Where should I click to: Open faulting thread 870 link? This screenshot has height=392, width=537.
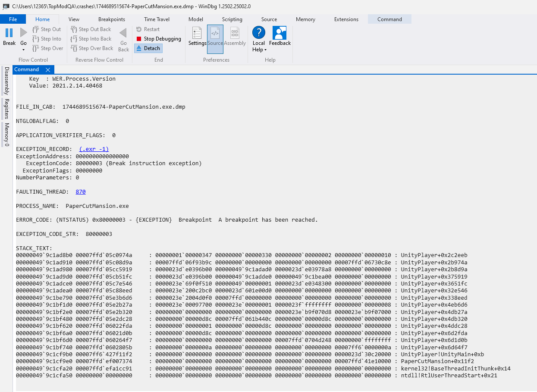pyautogui.click(x=81, y=192)
